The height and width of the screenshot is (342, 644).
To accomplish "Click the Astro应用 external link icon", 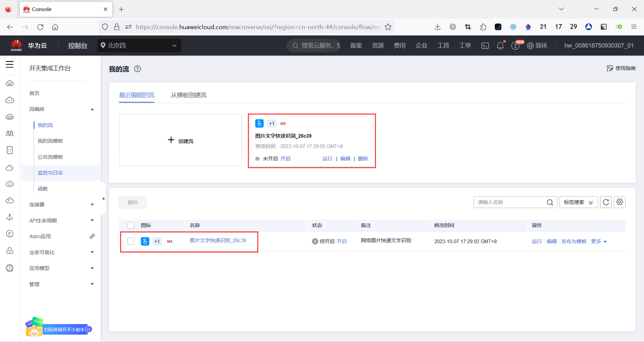I will point(92,236).
